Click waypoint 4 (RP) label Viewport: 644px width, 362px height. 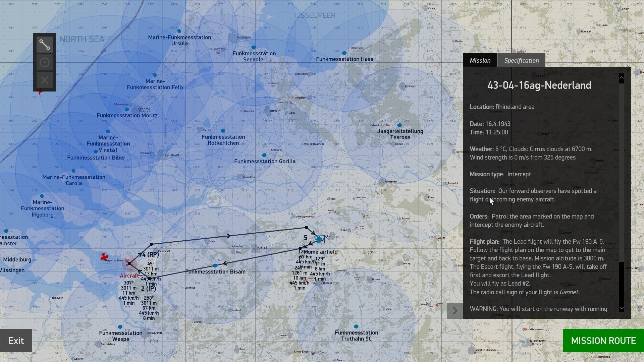point(150,254)
